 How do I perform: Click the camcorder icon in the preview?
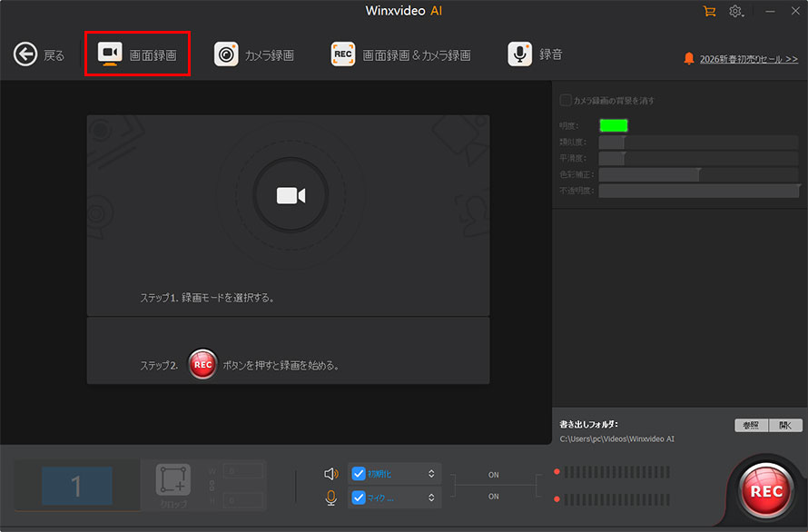[x=291, y=196]
